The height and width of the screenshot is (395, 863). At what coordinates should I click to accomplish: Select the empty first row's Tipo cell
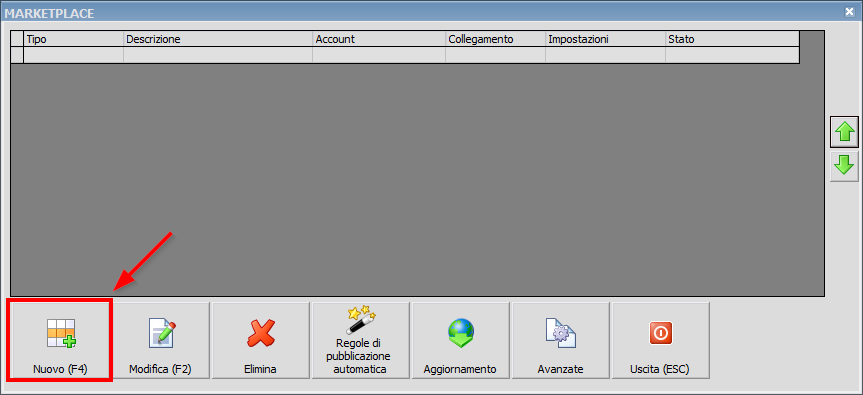coord(74,55)
